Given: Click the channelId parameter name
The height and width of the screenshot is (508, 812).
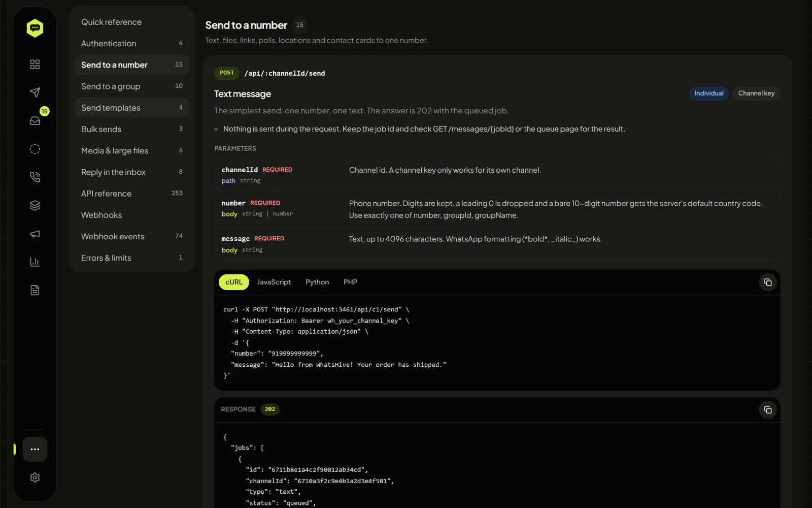Looking at the screenshot, I should [x=240, y=170].
